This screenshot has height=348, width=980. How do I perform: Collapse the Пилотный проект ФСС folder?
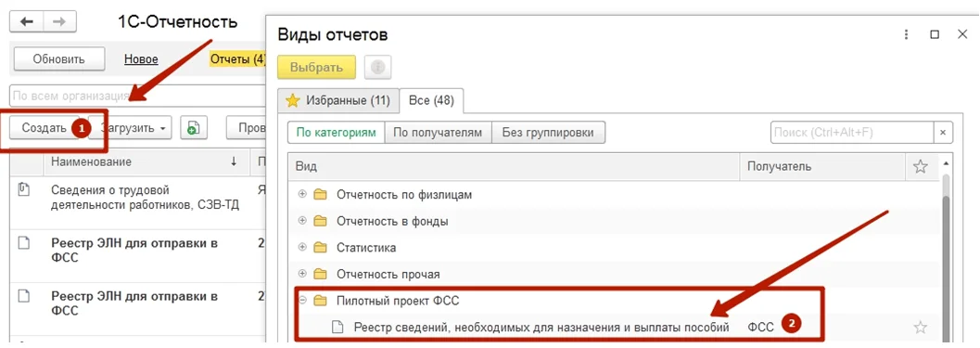[303, 301]
